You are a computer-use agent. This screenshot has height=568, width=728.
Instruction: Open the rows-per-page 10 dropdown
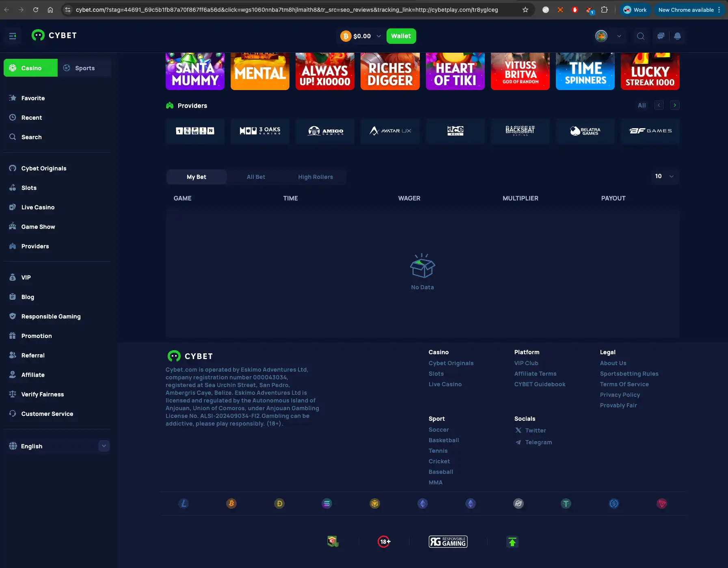pyautogui.click(x=664, y=176)
